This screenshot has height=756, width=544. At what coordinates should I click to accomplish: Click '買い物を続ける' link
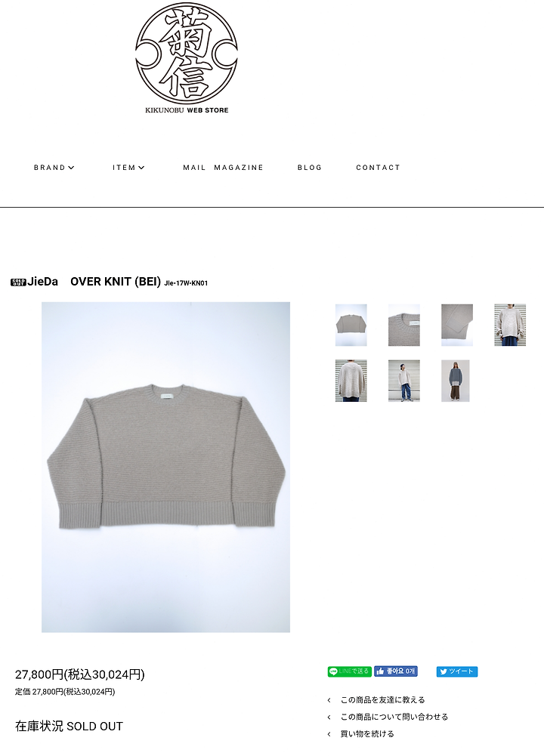tap(367, 733)
